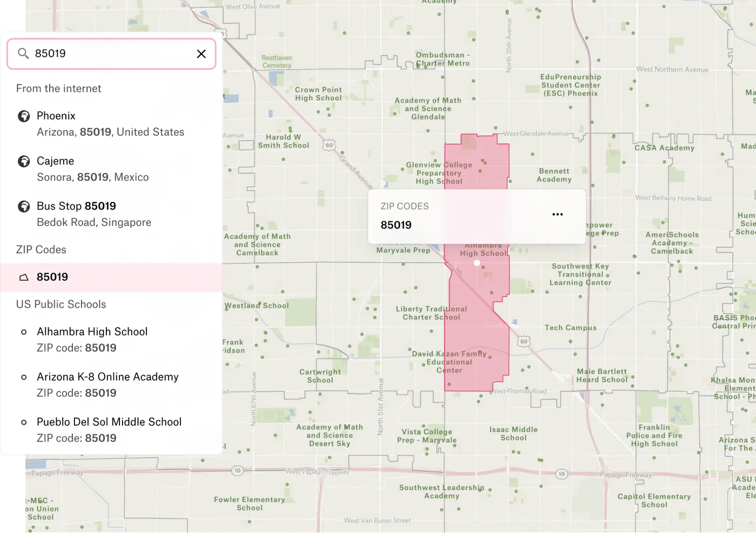The image size is (756, 533).
Task: Select the Bedok Road, Singapore result
Action: pyautogui.click(x=111, y=214)
